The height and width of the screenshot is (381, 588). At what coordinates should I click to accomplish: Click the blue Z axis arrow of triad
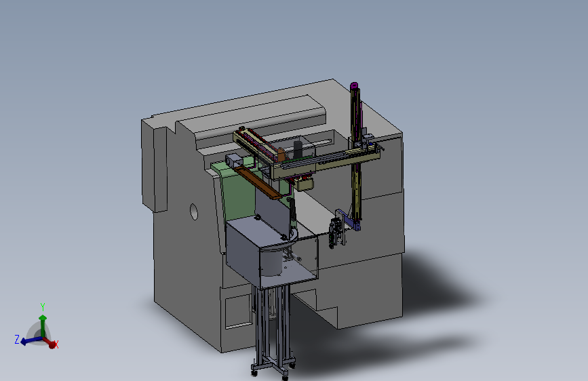(30, 341)
